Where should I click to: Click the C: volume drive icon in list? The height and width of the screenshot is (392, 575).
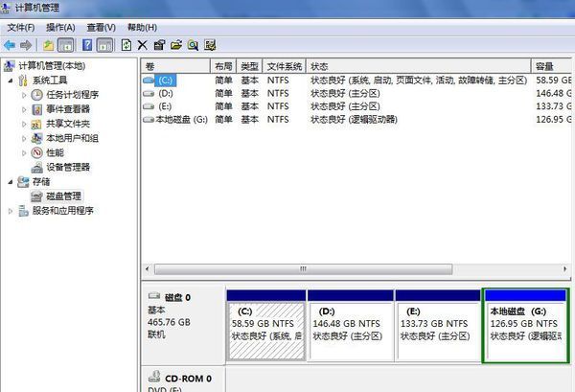pyautogui.click(x=149, y=80)
